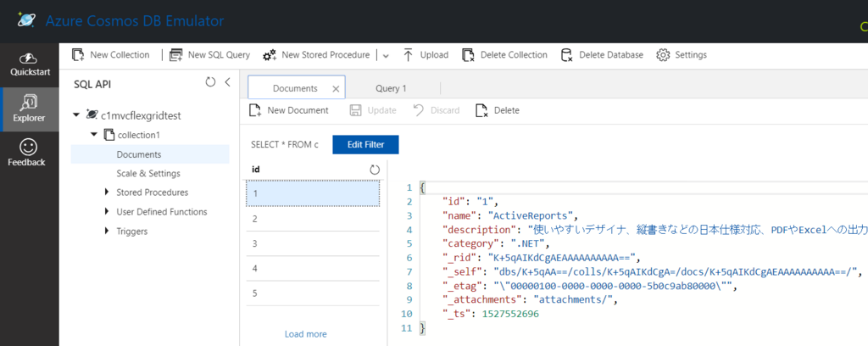Click the Azure Cosmos DB Emulator title
Viewport: 868px width, 346px height.
tap(135, 21)
